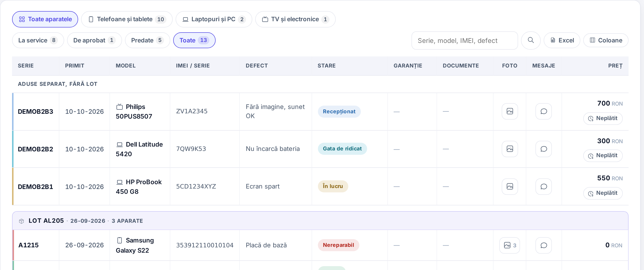
Task: Show De aprobat devices
Action: (94, 40)
